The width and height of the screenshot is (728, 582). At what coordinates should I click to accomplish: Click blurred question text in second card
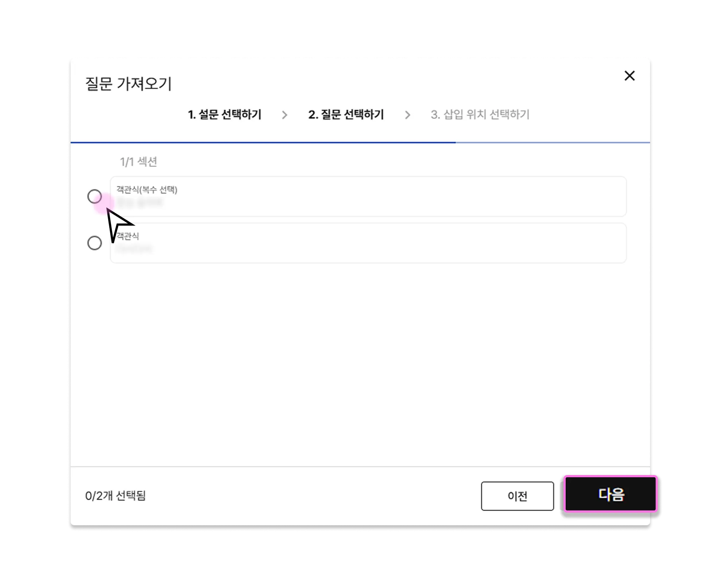pyautogui.click(x=134, y=249)
